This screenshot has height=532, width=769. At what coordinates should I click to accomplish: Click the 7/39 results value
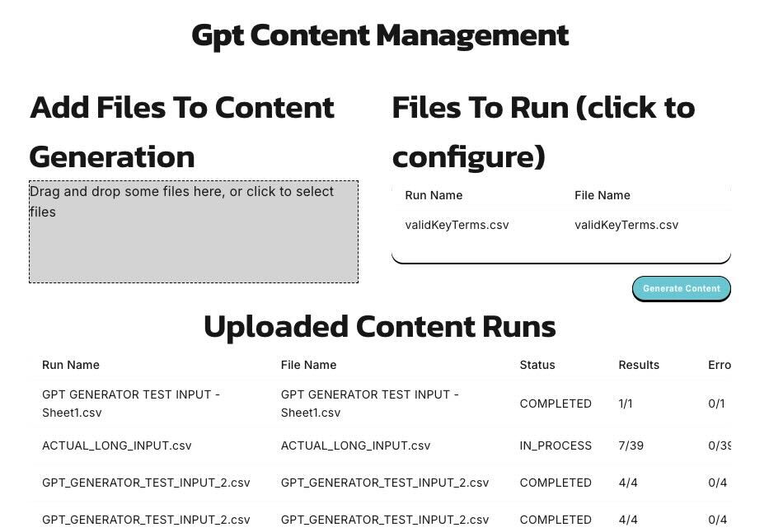click(x=631, y=446)
